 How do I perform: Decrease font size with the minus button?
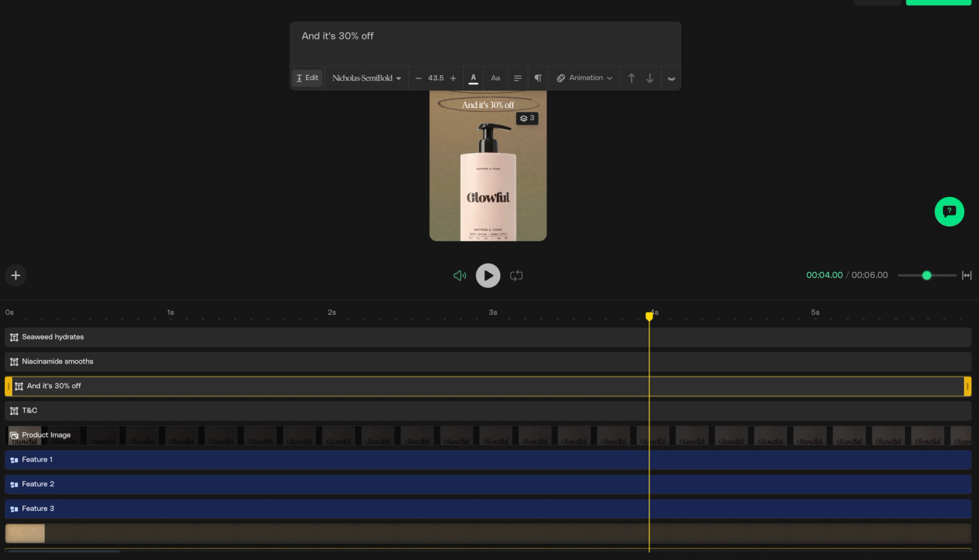click(418, 78)
